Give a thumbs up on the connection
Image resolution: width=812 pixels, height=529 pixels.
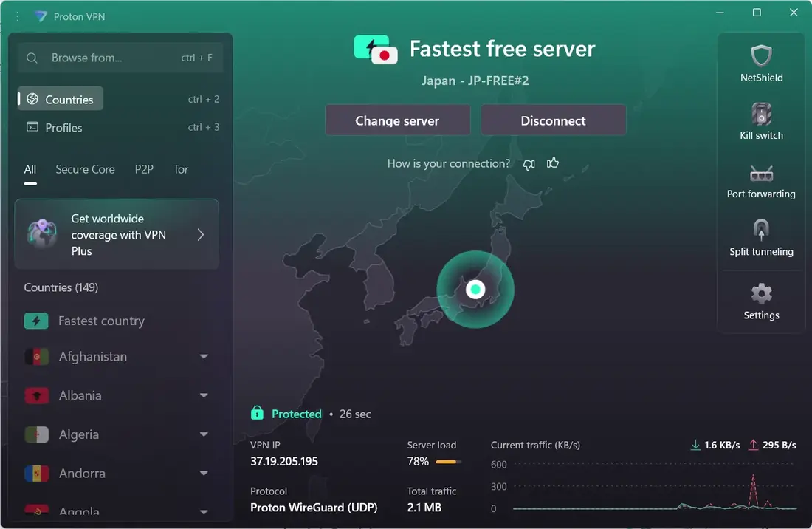tap(553, 163)
